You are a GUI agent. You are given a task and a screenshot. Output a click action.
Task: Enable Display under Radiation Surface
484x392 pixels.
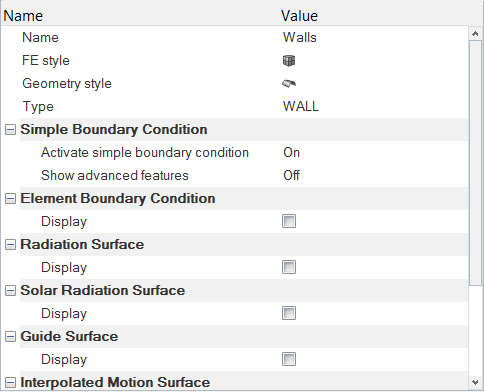[289, 267]
